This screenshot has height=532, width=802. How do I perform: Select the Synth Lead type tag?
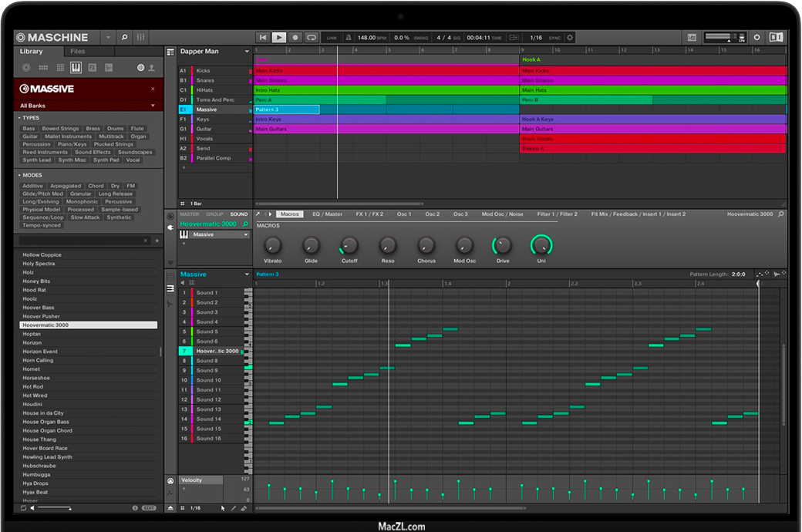point(36,160)
